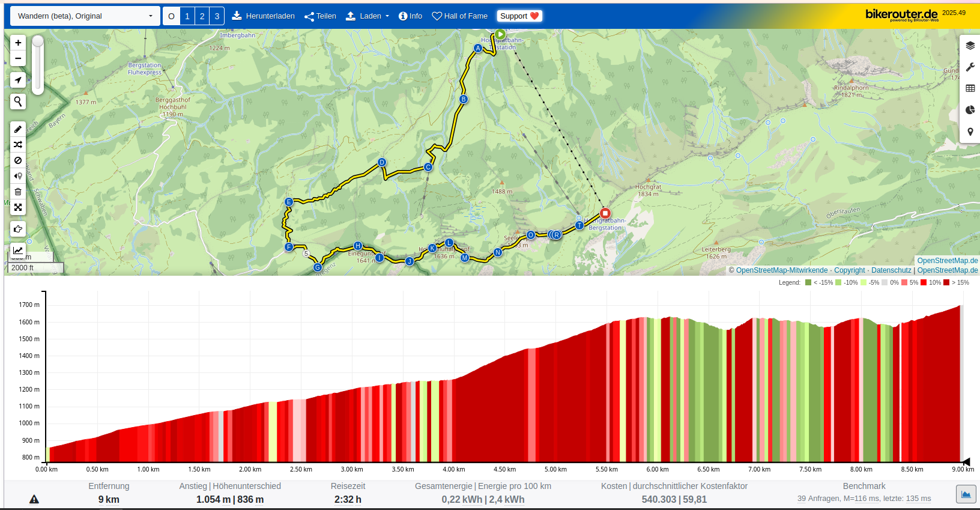Open the wrench profile settings tab

[970, 67]
